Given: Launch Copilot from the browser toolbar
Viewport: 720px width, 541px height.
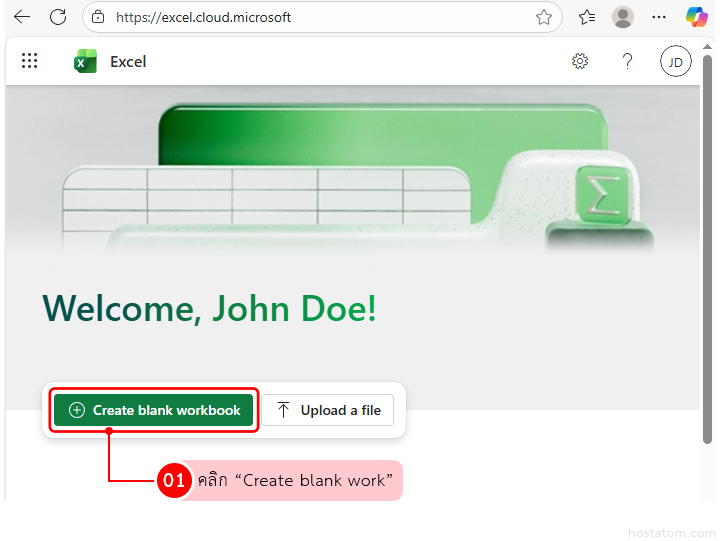Looking at the screenshot, I should coord(696,17).
